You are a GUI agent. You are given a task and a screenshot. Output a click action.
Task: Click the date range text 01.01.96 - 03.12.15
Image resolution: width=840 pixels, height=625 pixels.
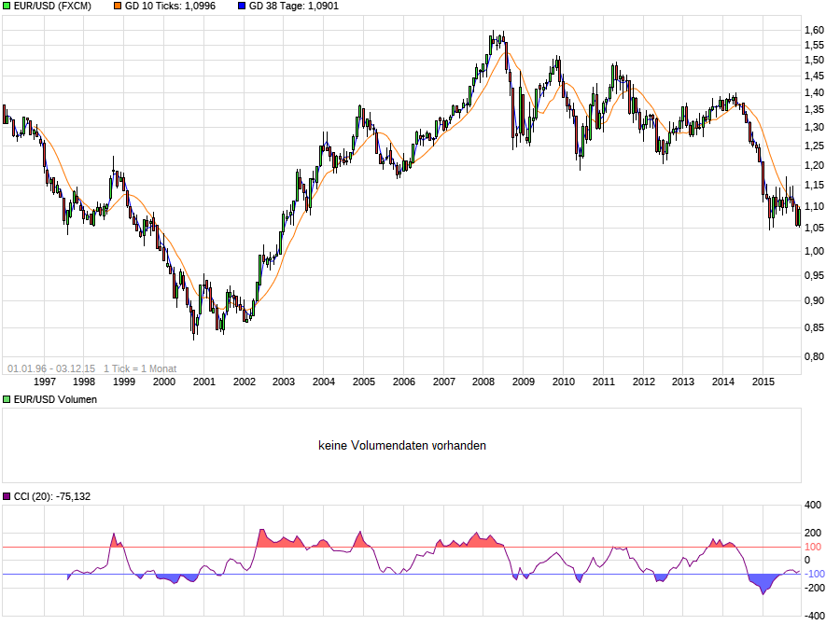(x=51, y=368)
